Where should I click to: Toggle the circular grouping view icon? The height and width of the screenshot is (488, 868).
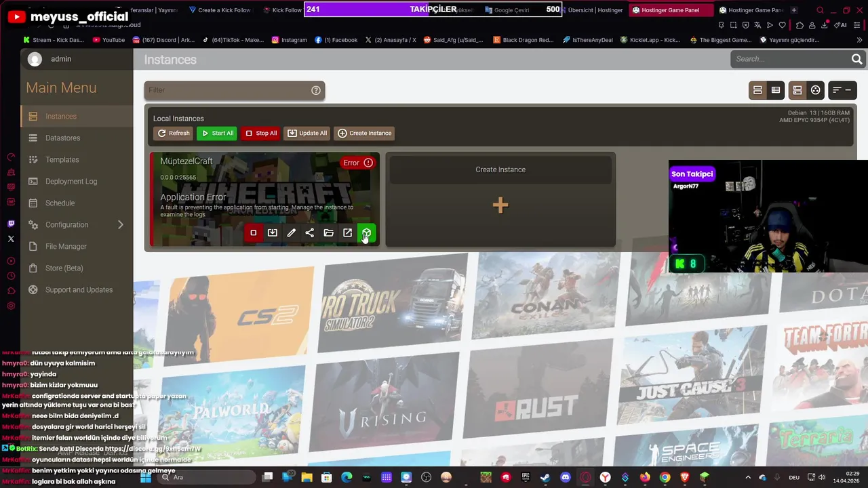(816, 90)
